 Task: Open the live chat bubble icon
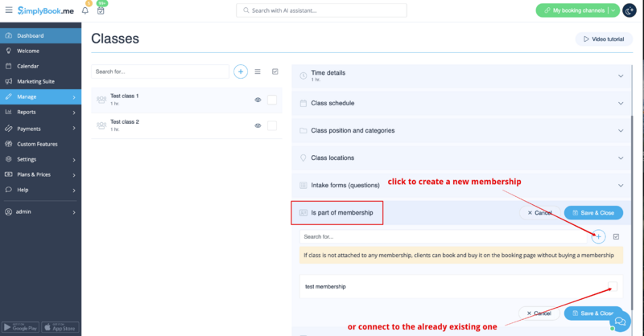pos(620,322)
